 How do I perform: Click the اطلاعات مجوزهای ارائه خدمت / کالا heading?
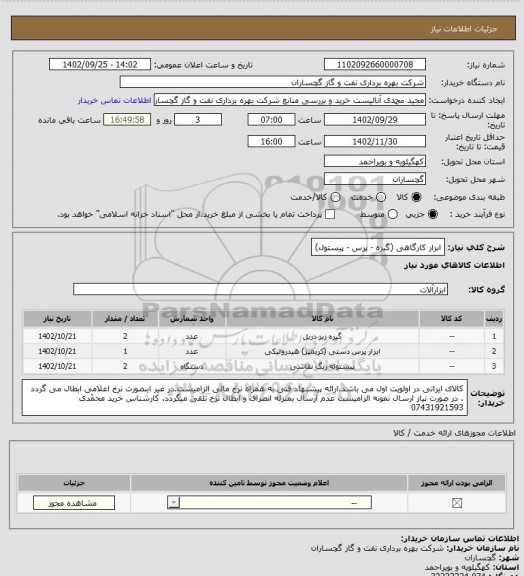point(454,433)
